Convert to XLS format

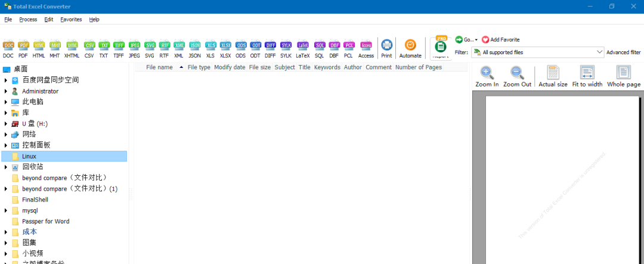point(210,49)
